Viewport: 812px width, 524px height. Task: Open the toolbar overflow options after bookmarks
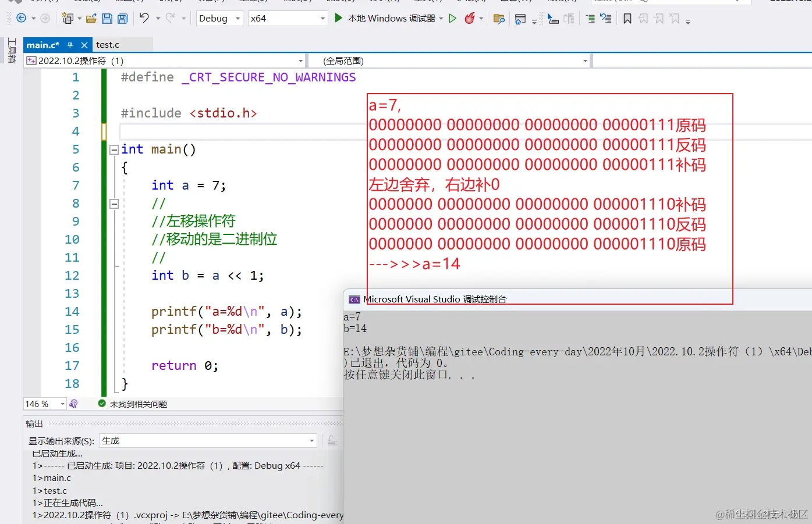[x=688, y=21]
